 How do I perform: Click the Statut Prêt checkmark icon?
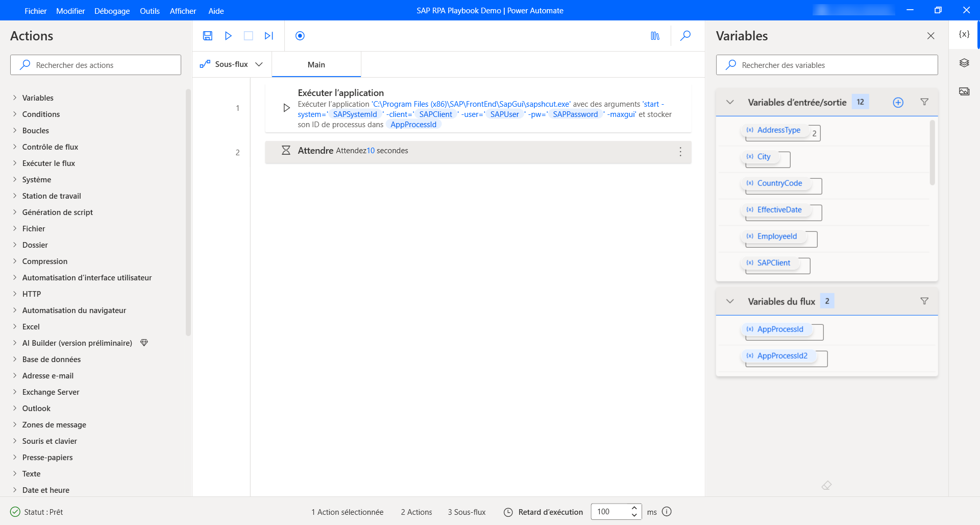click(15, 512)
